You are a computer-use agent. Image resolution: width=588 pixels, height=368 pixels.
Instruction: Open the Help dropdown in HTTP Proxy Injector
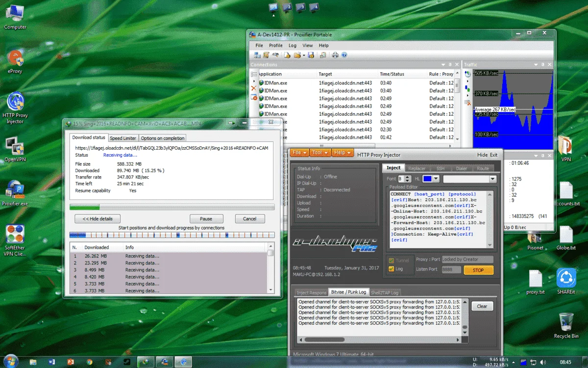(343, 153)
